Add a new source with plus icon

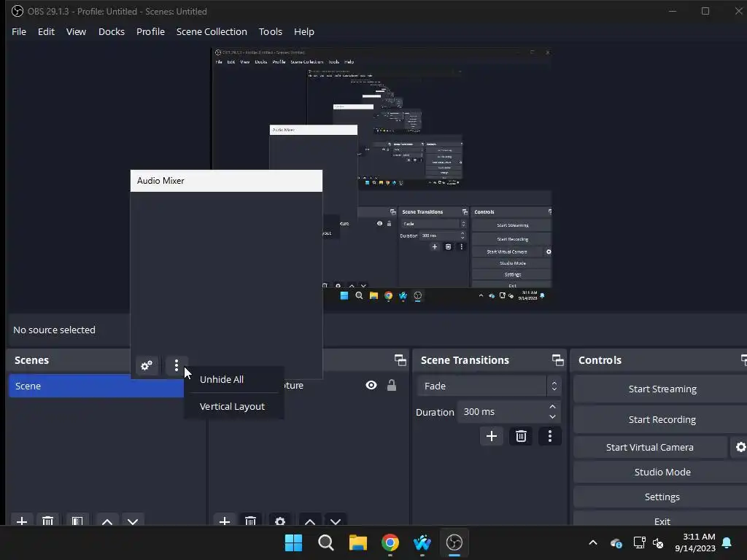225,521
